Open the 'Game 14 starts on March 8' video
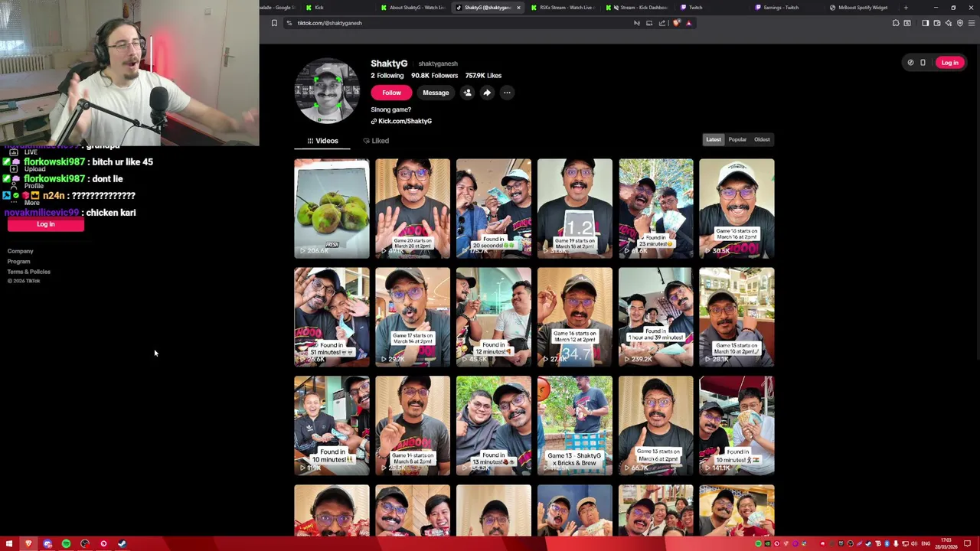Image resolution: width=980 pixels, height=551 pixels. [x=413, y=425]
